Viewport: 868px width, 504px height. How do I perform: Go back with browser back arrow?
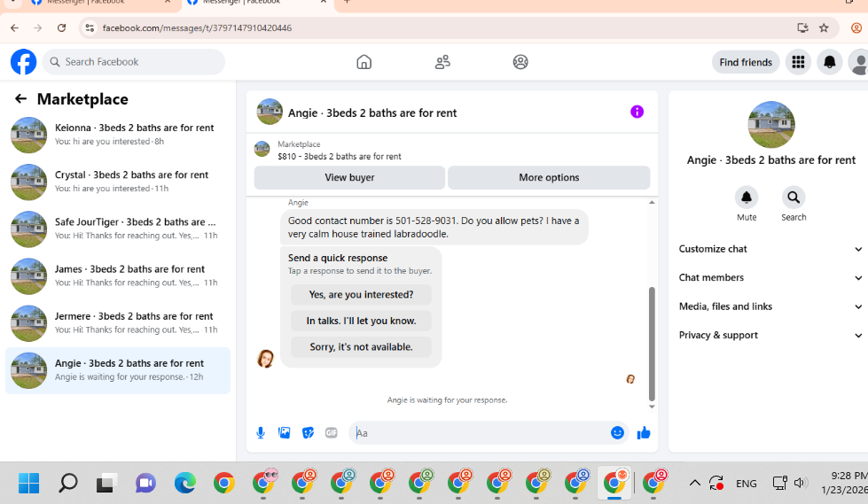[x=14, y=27]
